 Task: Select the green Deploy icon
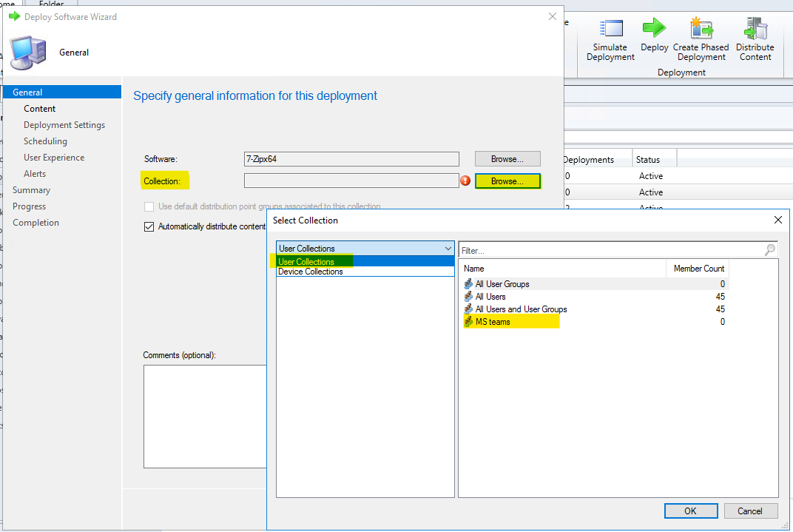tap(654, 33)
